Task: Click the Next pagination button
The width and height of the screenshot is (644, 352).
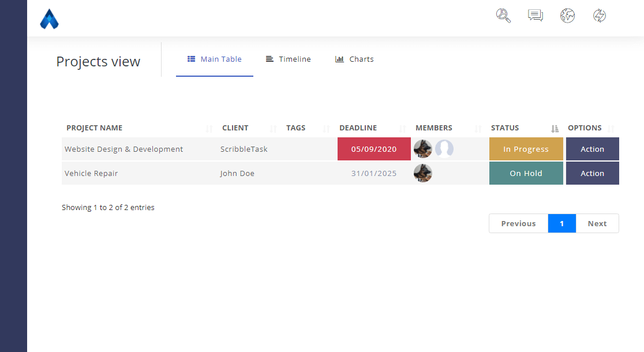Action: tap(597, 223)
